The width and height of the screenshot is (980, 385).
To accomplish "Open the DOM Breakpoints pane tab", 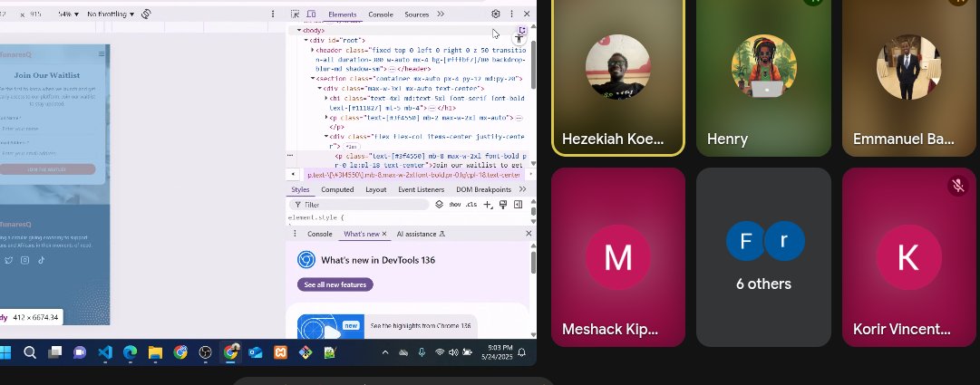I will tap(484, 190).
